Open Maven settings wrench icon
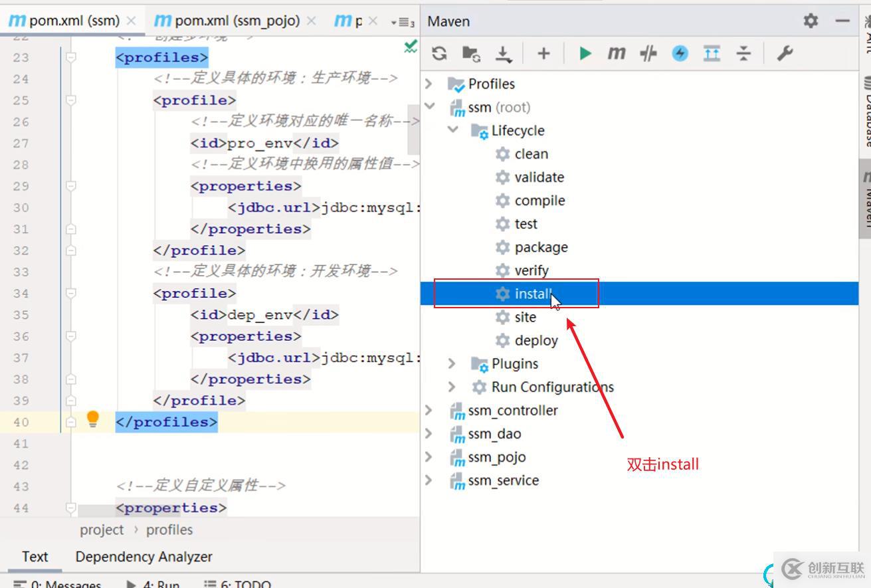 point(785,53)
